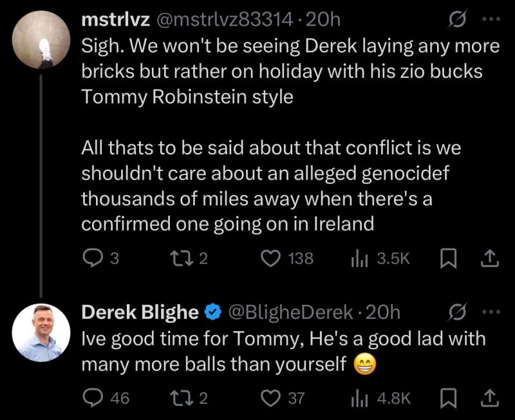Open mstrlvz's profile picture

(42, 40)
